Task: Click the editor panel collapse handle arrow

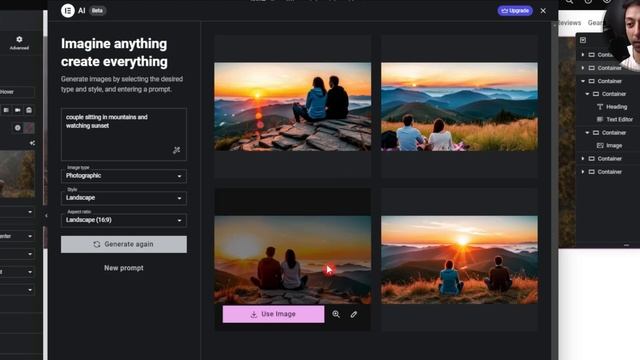Action: point(46,215)
